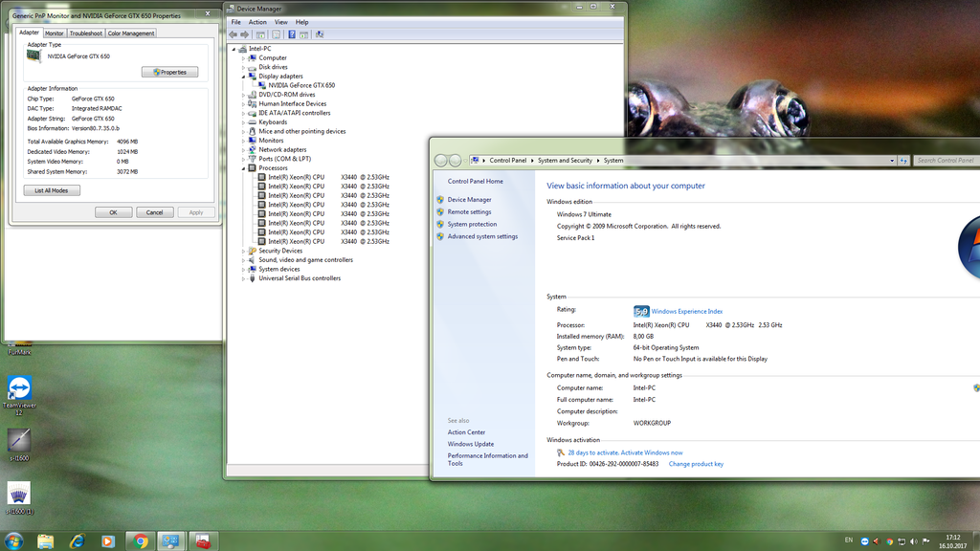Click the TeamViewer icon in system tray
The width and height of the screenshot is (980, 551).
click(864, 541)
